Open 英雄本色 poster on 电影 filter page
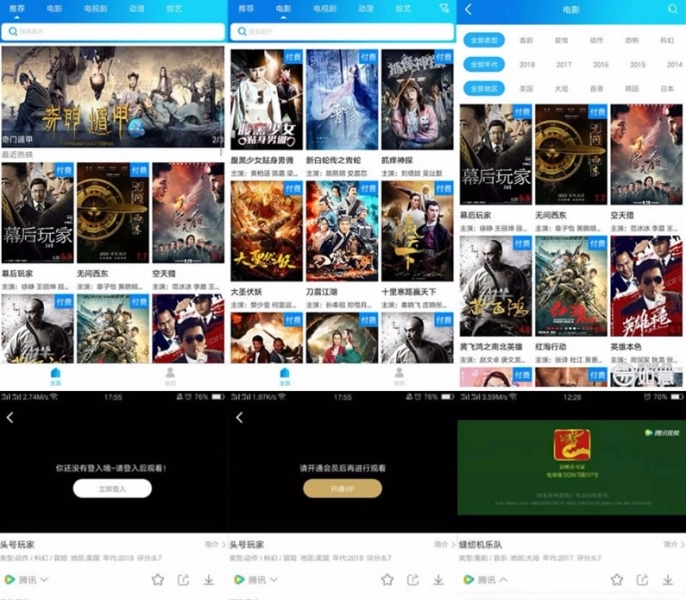The image size is (686, 600). click(x=646, y=286)
